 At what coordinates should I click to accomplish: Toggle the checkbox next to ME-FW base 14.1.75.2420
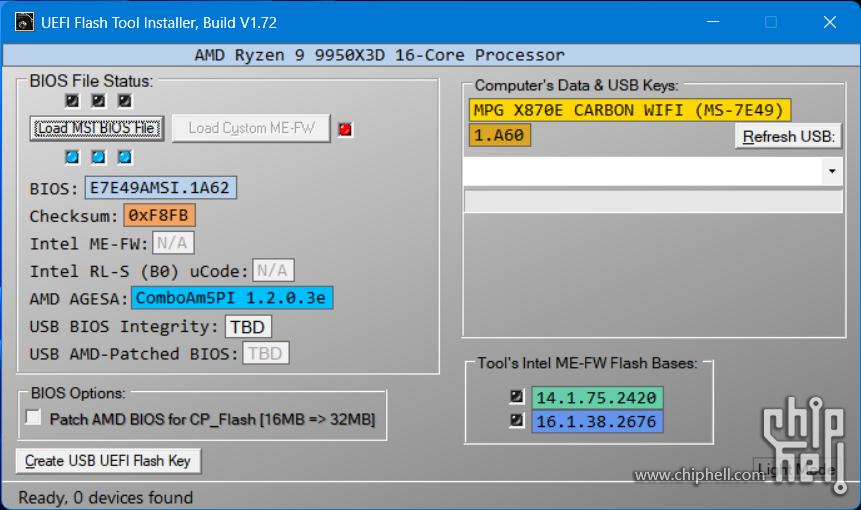click(x=517, y=396)
